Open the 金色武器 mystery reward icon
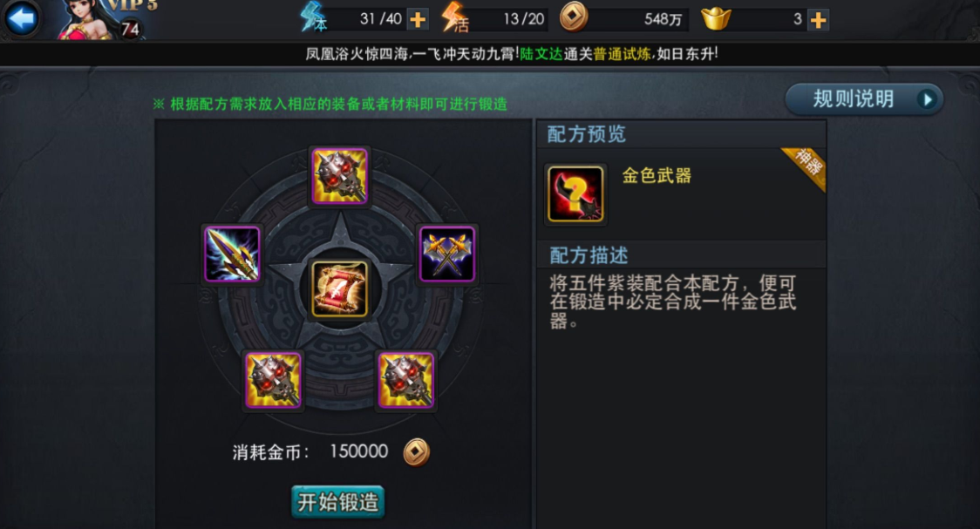 point(575,194)
